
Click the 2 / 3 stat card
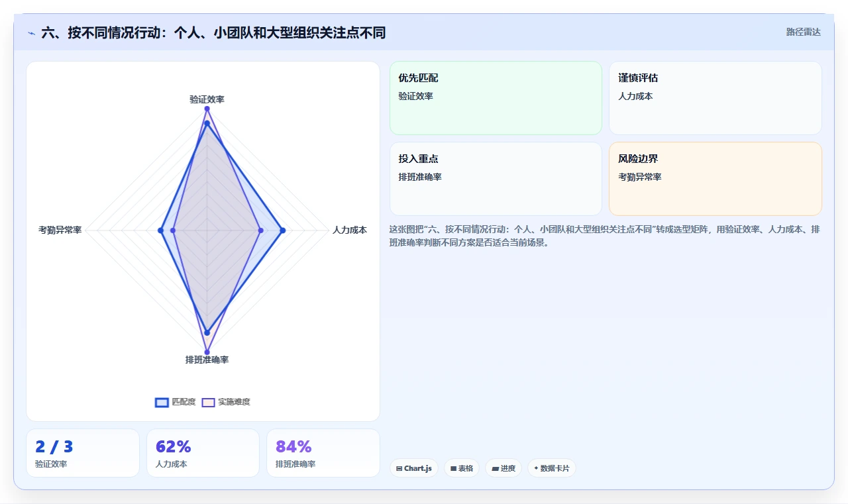(83, 453)
